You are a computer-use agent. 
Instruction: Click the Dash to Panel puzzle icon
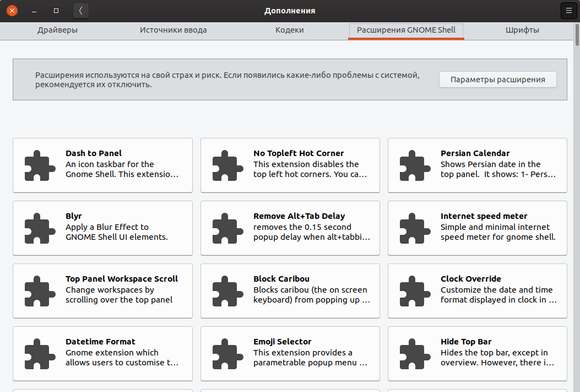40,165
